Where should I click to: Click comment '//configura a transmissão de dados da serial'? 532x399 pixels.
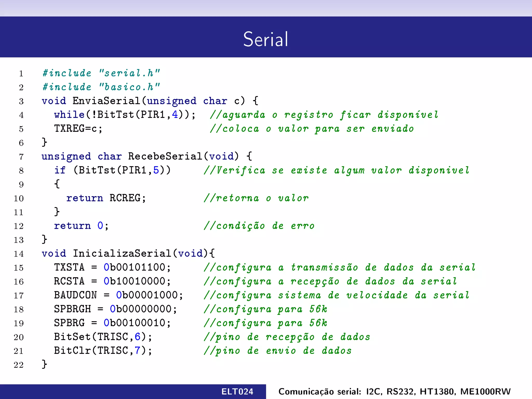pyautogui.click(x=340, y=267)
